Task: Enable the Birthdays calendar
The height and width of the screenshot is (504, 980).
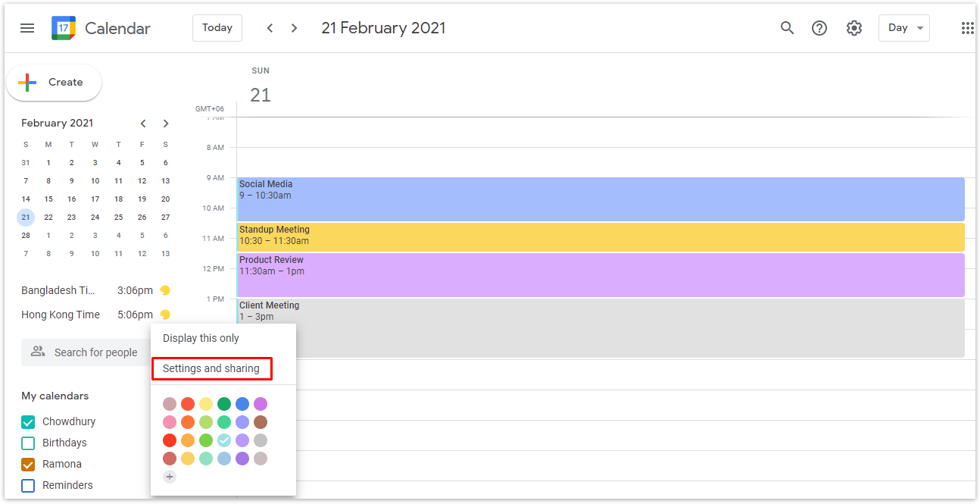Action: pos(27,443)
